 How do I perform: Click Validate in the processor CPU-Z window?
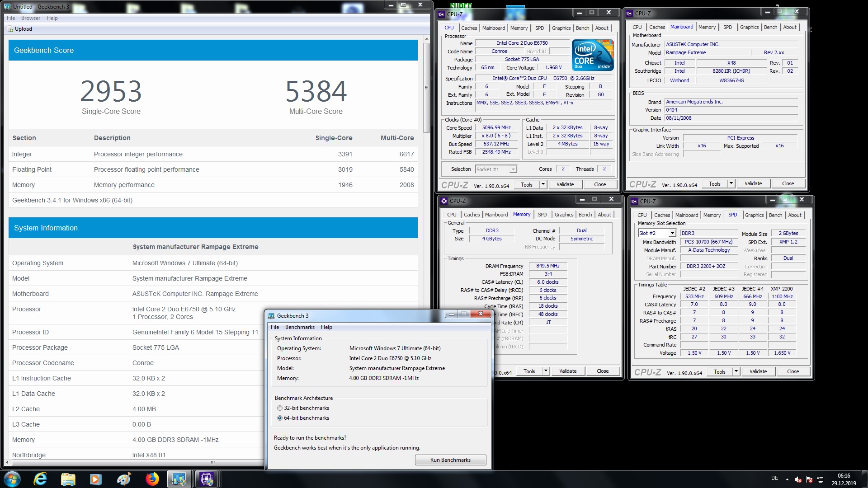565,184
